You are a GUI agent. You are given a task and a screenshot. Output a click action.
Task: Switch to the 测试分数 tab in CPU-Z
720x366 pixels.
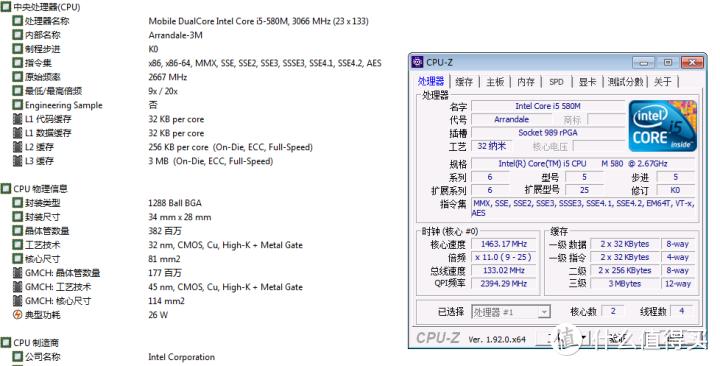click(625, 82)
